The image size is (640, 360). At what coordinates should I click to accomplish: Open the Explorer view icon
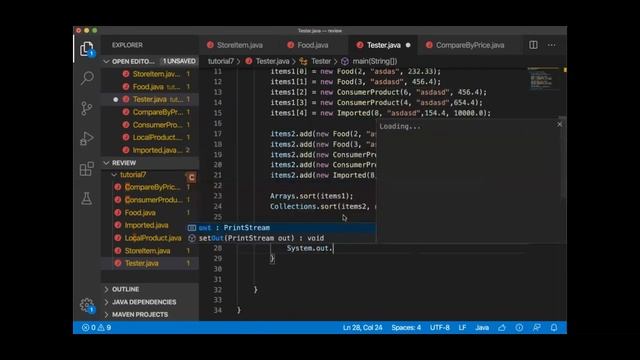click(87, 49)
